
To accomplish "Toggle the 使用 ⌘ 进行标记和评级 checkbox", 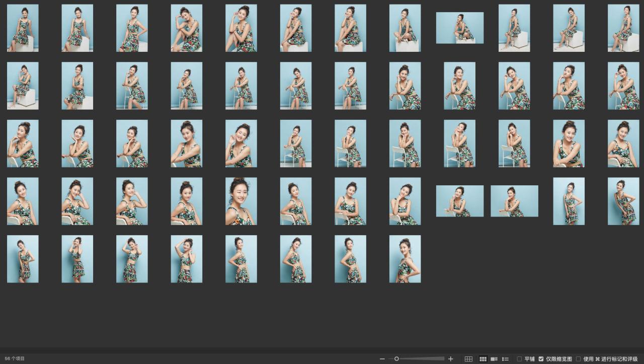I will point(579,359).
